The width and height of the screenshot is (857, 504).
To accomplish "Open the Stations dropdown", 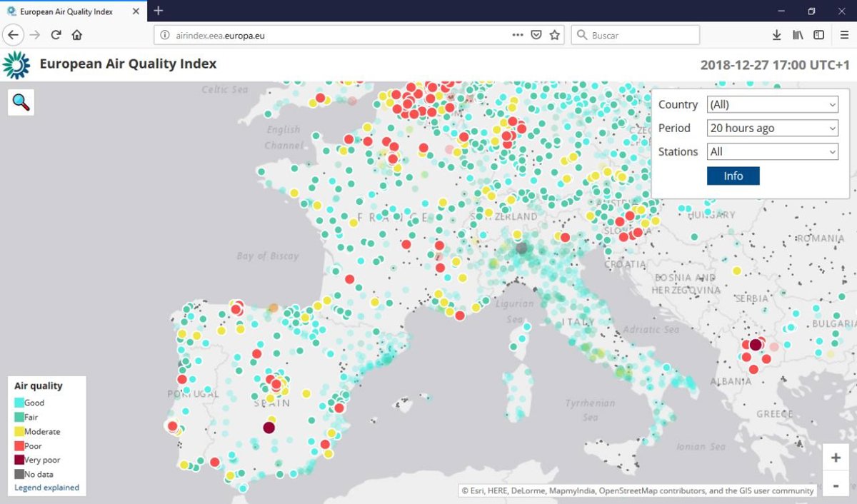I will 772,151.
